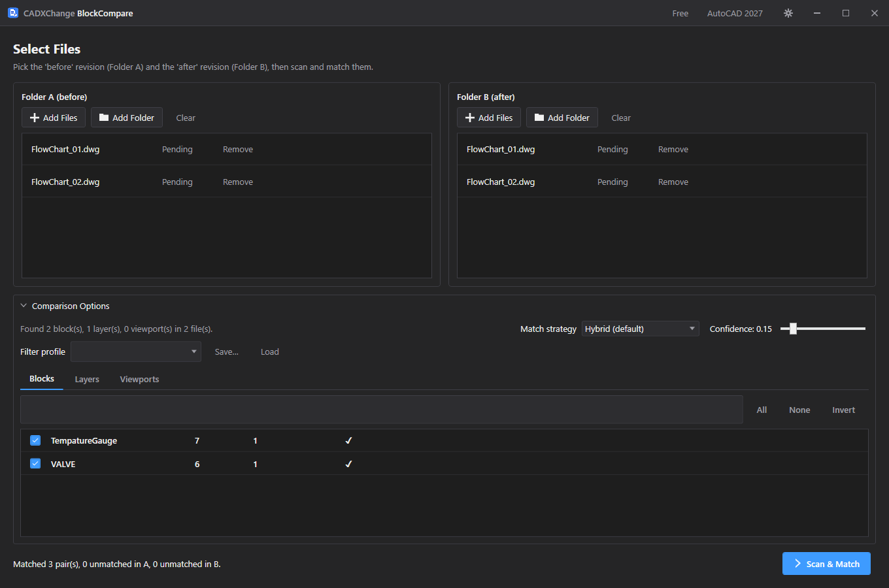Maximize the BlockCompare window
Image resolution: width=889 pixels, height=588 pixels.
click(x=846, y=13)
